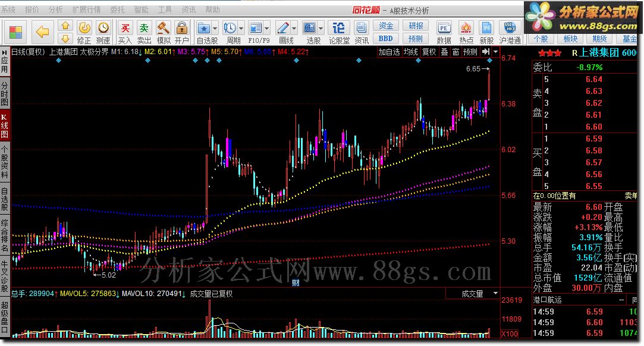The image size is (644, 346).
Task: Click the 资金 button
Action: (386, 26)
